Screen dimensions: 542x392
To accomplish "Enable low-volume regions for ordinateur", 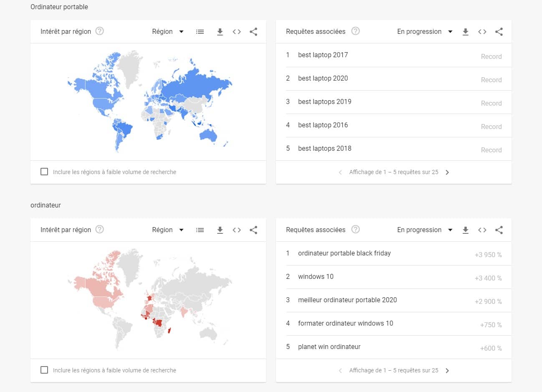I will (44, 370).
